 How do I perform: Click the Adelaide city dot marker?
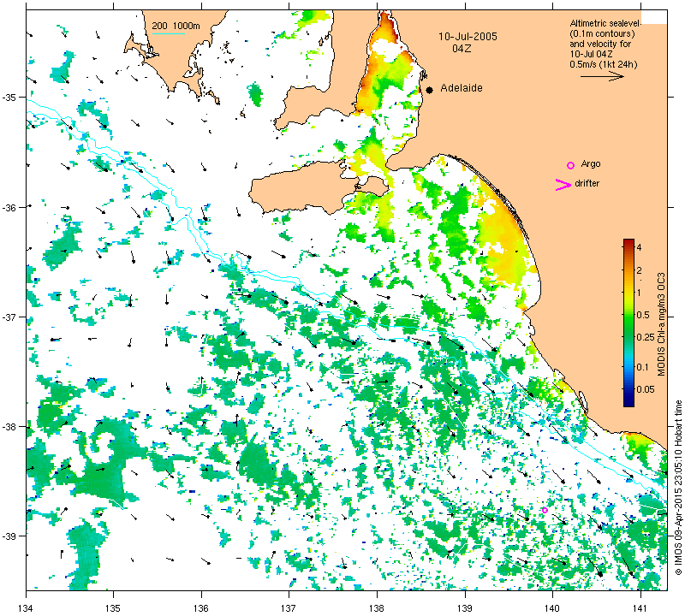[430, 90]
